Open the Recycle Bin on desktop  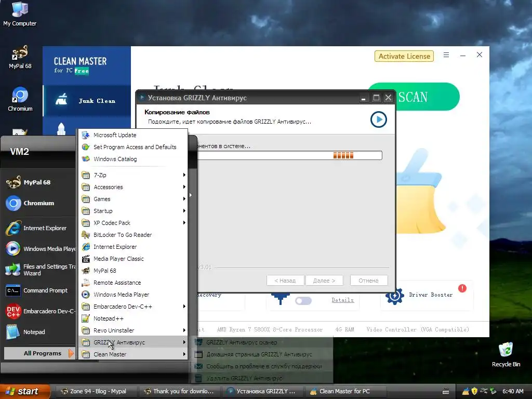tap(506, 355)
